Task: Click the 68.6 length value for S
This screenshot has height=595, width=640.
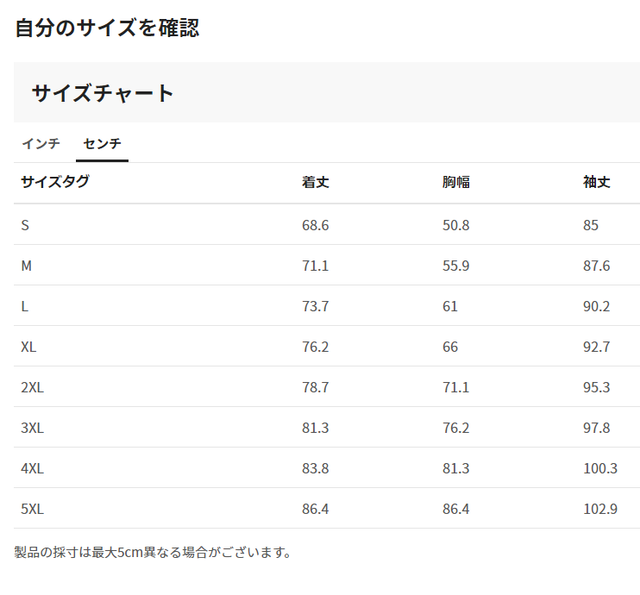Action: point(315,225)
